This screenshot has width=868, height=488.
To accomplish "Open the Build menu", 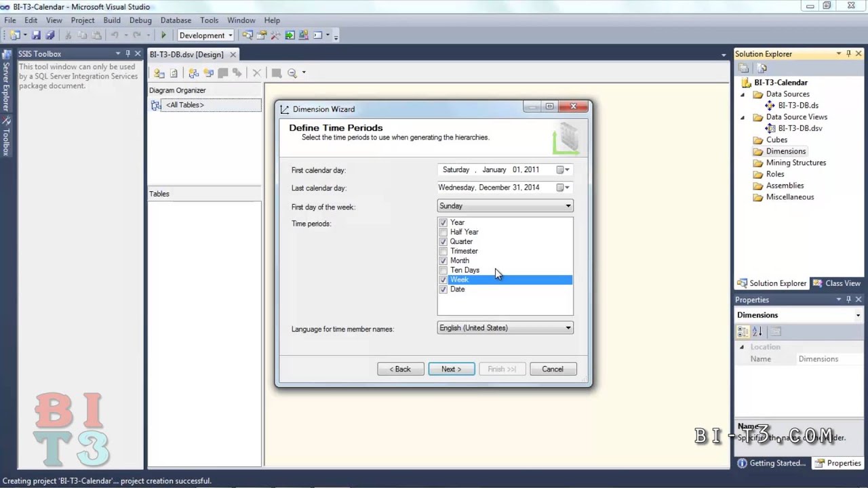I will (x=112, y=20).
